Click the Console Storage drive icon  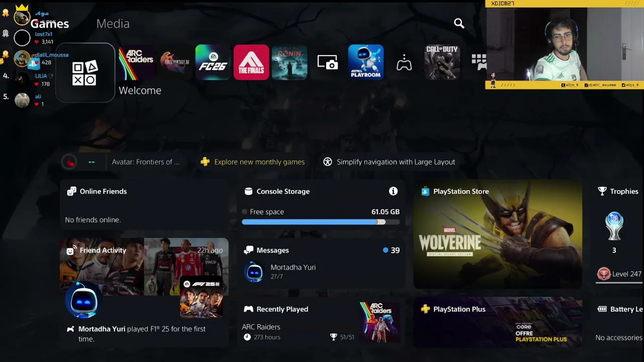pyautogui.click(x=248, y=191)
